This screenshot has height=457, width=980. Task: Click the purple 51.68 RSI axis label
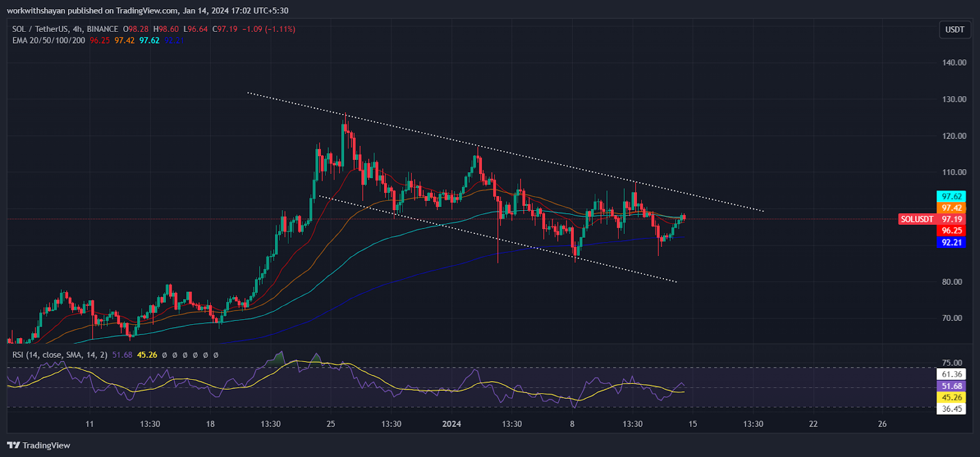(951, 386)
